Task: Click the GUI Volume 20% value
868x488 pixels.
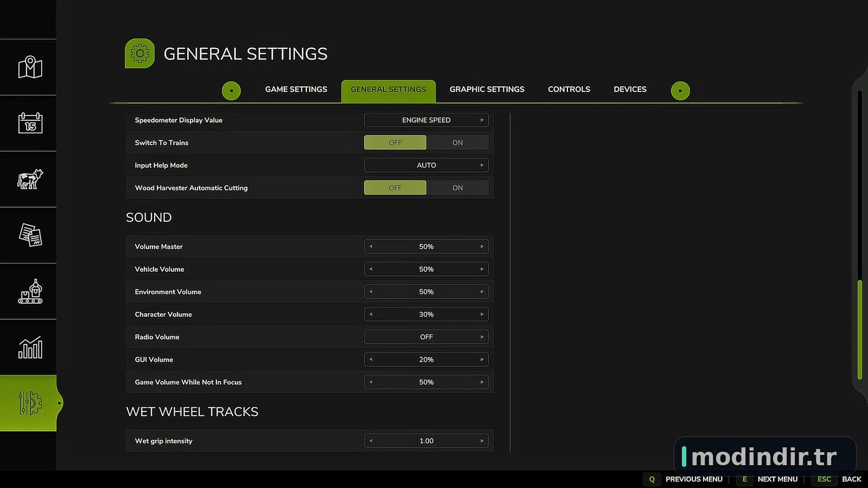Action: (426, 359)
